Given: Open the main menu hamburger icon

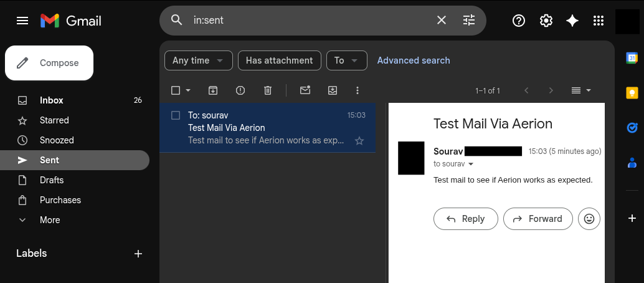Looking at the screenshot, I should pos(22,21).
